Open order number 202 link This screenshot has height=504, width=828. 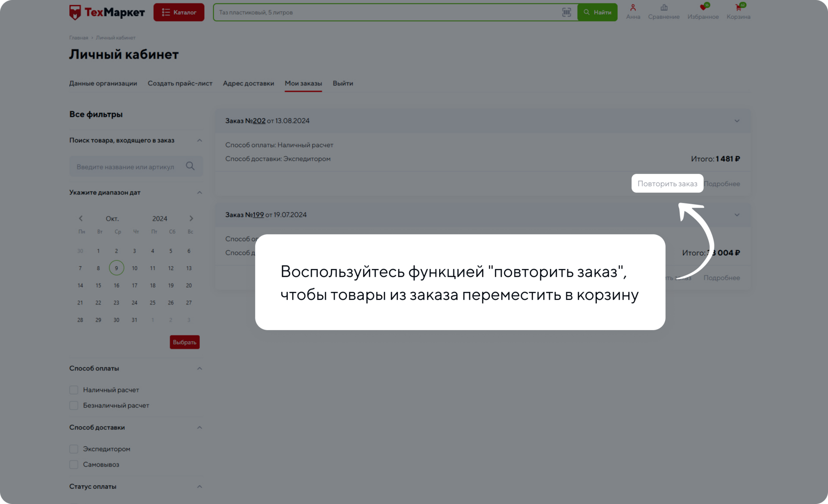click(x=259, y=121)
